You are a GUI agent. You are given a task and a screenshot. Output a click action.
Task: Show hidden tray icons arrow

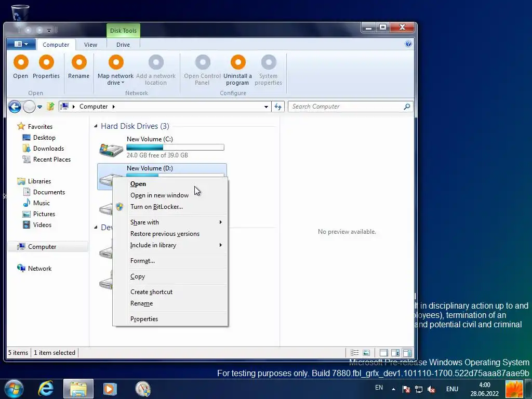394,389
